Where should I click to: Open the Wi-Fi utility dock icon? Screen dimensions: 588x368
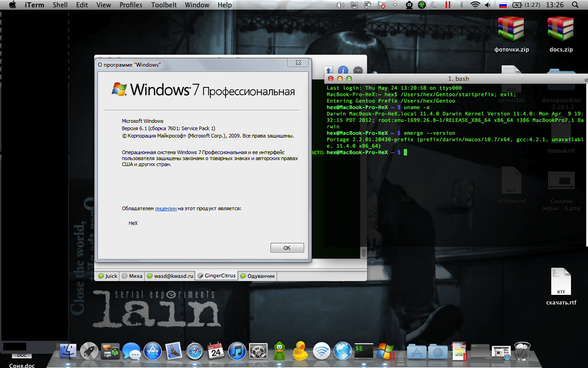(x=322, y=351)
